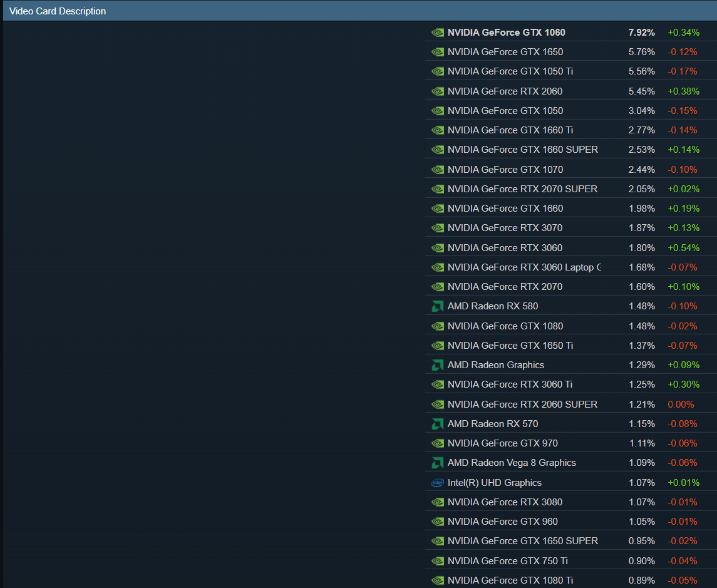Select the Intel(R) UHD Graphics name
717x588 pixels.
pos(495,483)
